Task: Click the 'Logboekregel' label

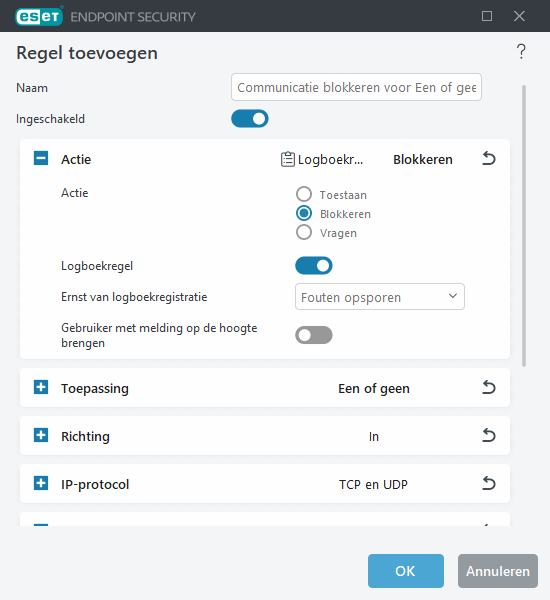Action: coord(97,266)
